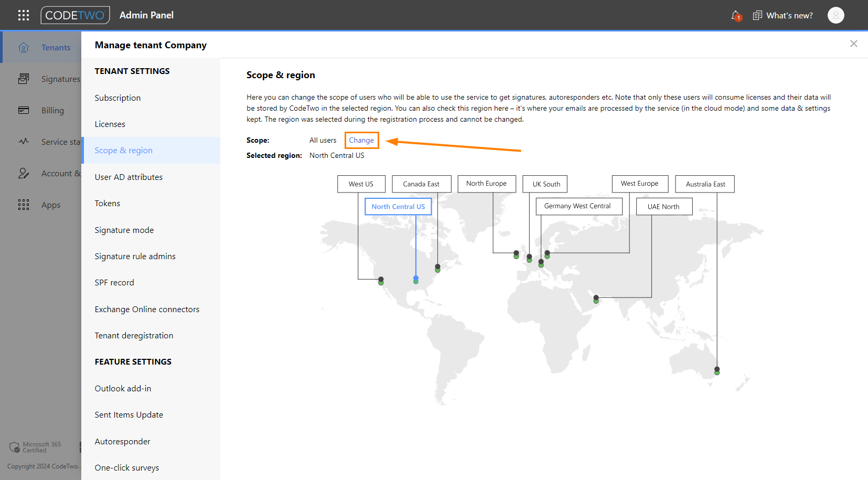This screenshot has height=480, width=868.
Task: Click the Apps grid icon in sidebar
Action: pos(24,205)
